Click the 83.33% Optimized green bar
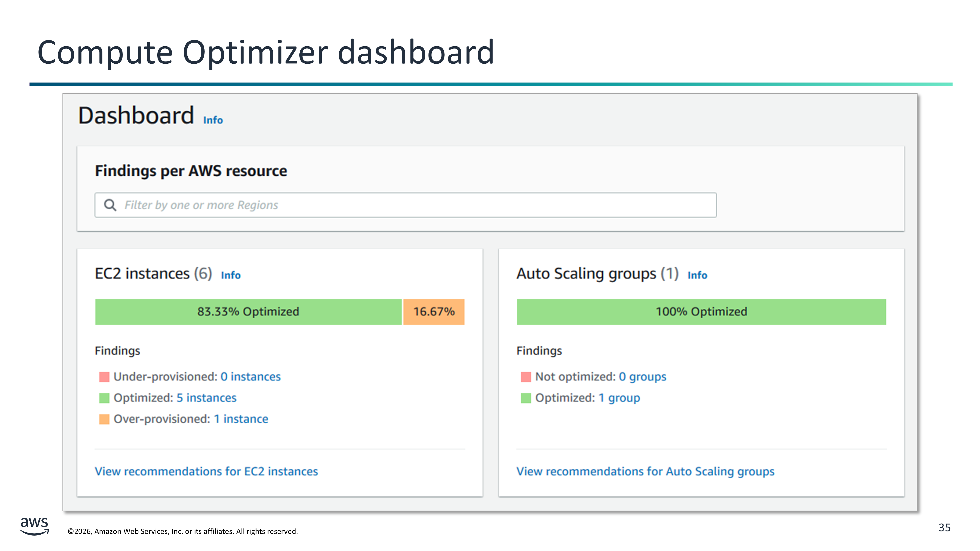The width and height of the screenshot is (980, 551). 248,312
